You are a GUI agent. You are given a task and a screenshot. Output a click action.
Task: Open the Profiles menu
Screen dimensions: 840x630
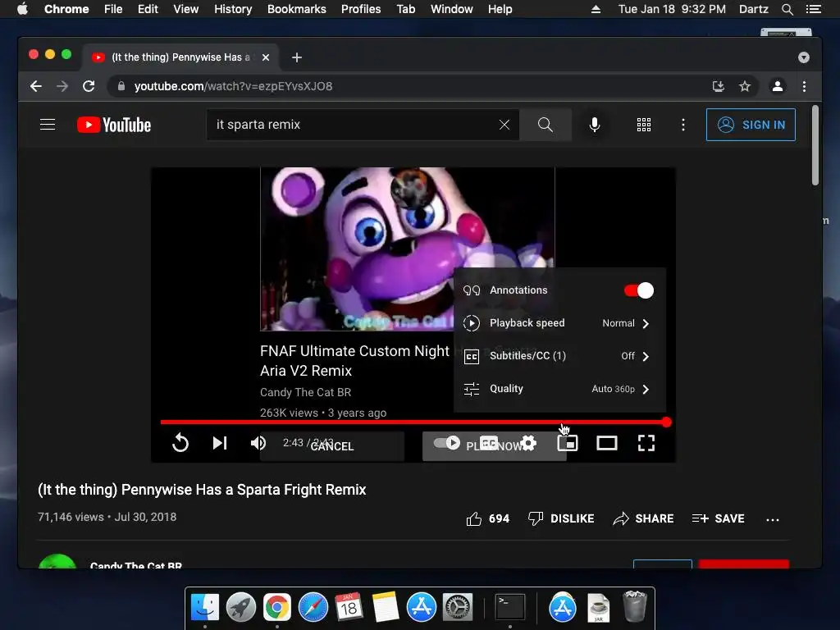point(361,9)
